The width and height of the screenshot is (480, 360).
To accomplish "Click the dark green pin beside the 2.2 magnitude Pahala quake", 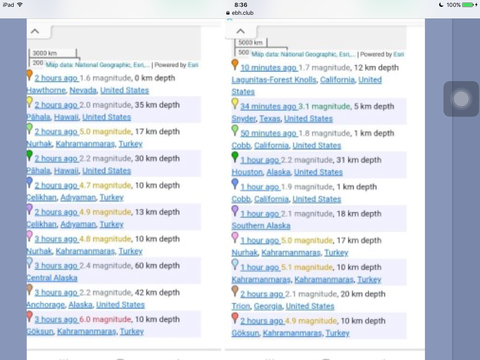I will tap(29, 155).
